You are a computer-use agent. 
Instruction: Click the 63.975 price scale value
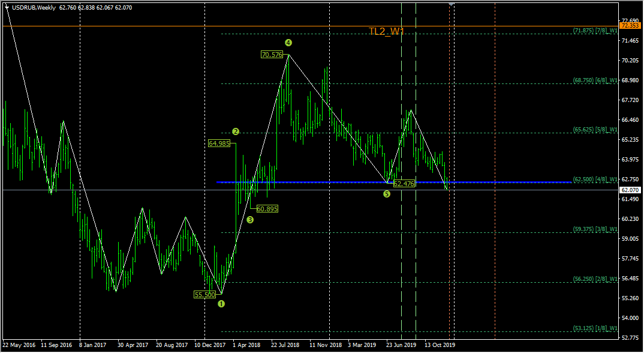point(630,160)
